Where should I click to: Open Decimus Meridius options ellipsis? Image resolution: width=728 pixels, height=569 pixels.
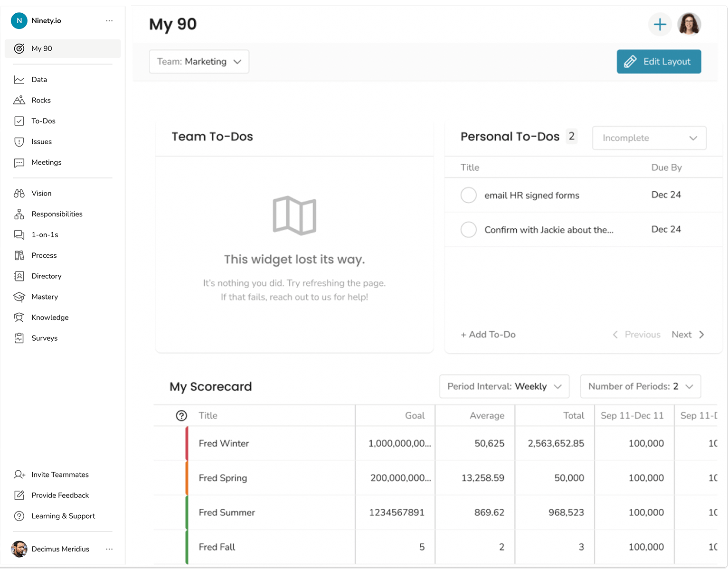pos(109,549)
